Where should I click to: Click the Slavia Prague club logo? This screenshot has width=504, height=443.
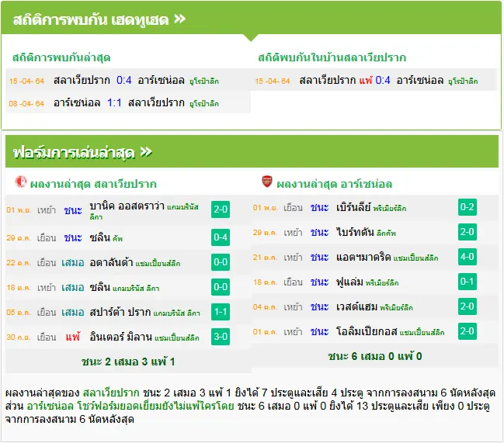click(x=21, y=182)
